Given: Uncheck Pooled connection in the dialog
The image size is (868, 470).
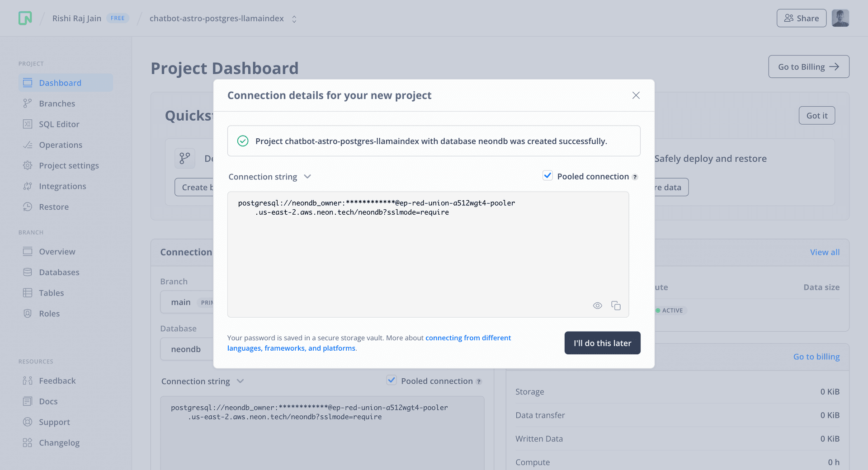Looking at the screenshot, I should click(547, 176).
